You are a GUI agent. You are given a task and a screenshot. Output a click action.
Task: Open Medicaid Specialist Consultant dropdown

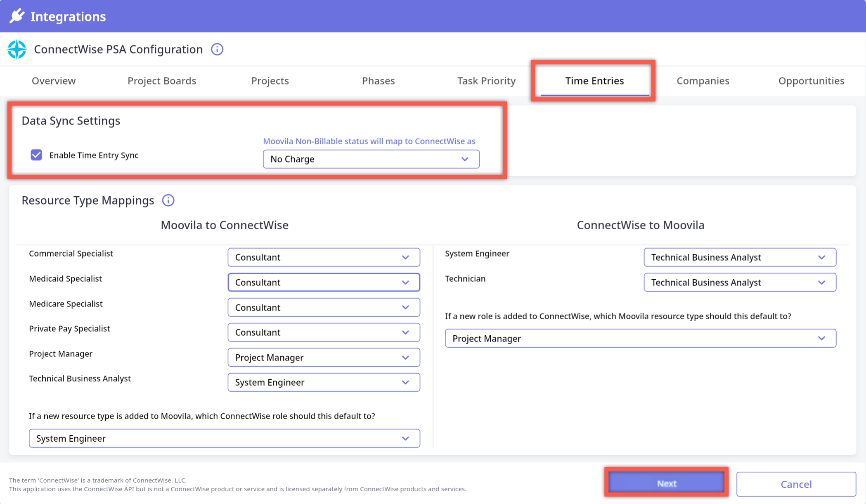(x=324, y=283)
